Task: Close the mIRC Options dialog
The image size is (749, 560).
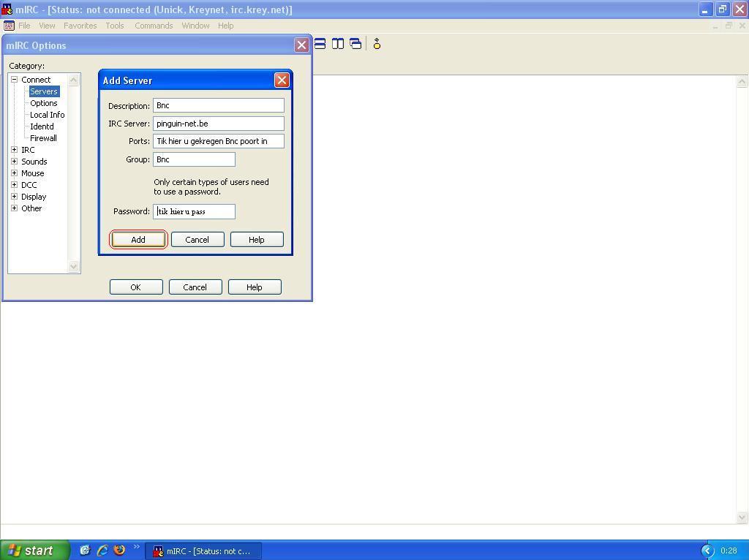Action: 301,45
